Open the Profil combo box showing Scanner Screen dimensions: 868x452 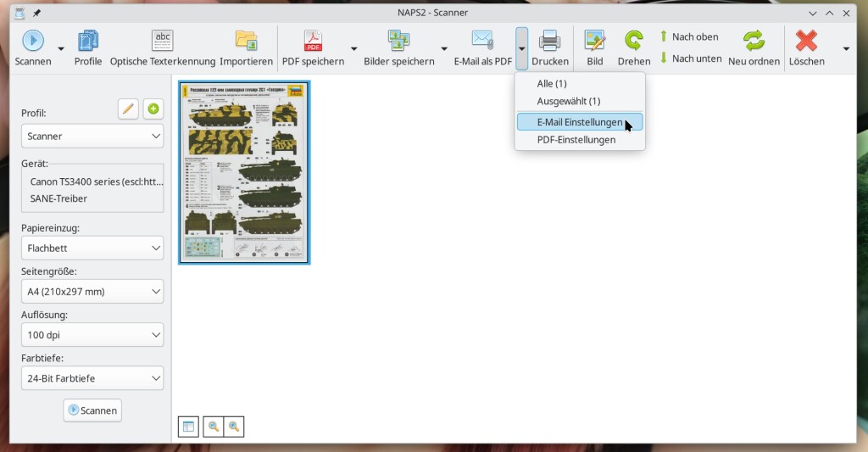click(x=92, y=137)
